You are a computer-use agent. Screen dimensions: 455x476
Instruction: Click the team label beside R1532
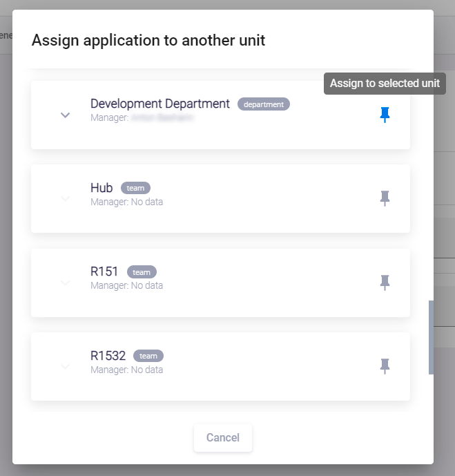coord(148,356)
